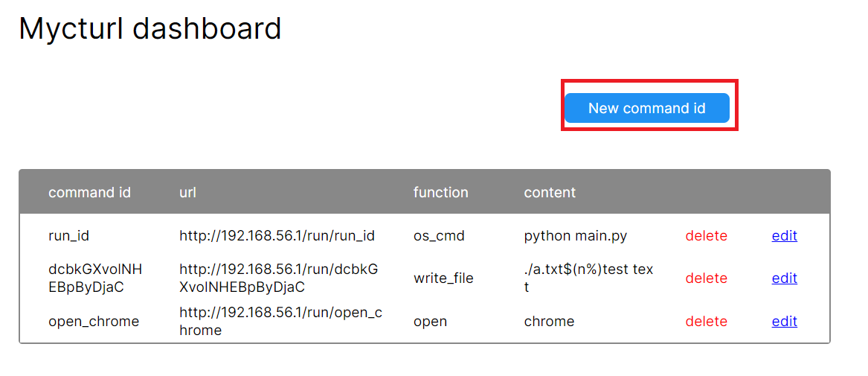Edit the write_file command row
The height and width of the screenshot is (376, 868).
pos(784,278)
